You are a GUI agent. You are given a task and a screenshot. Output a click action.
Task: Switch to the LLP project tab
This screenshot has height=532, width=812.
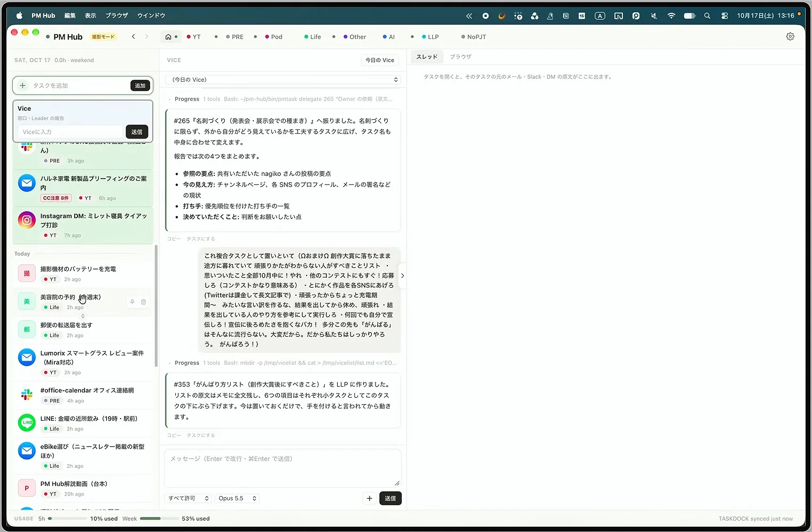[x=430, y=37]
